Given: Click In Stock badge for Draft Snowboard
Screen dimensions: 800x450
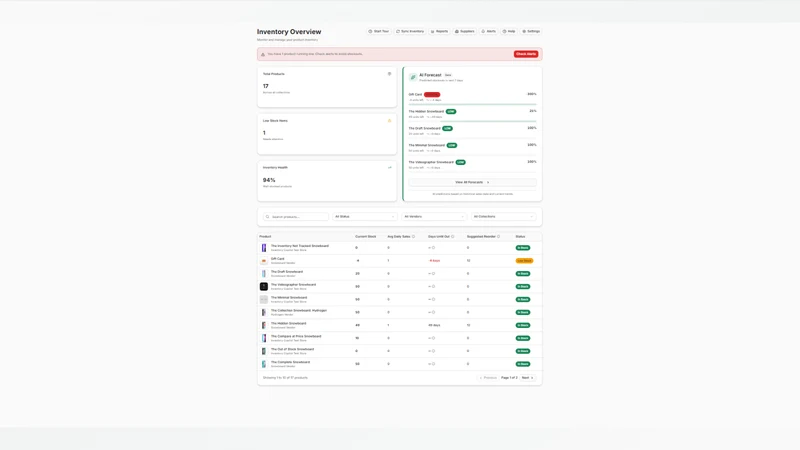Looking at the screenshot, I should (x=522, y=273).
